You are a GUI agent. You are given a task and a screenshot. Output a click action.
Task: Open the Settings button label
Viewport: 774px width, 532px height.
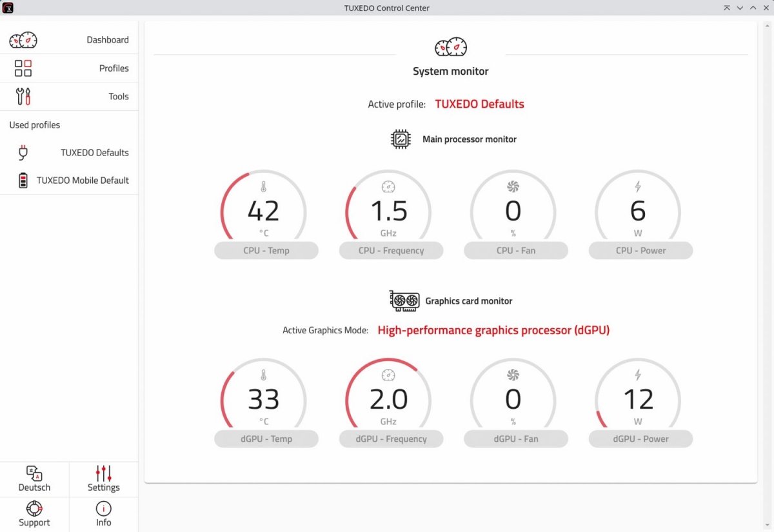click(x=103, y=488)
